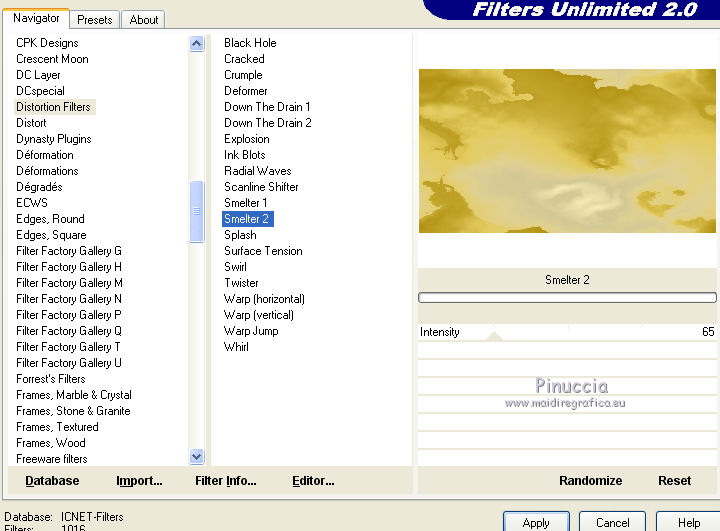Select the Whirl filter
Viewport: 720px width, 531px height.
236,347
